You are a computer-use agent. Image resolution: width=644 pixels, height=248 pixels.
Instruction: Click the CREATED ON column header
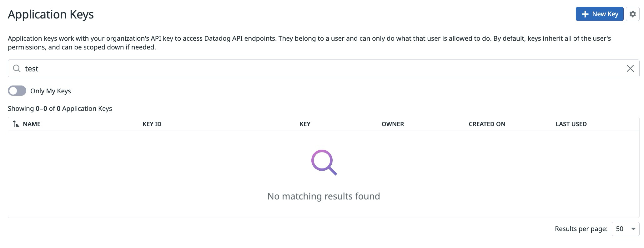(487, 124)
